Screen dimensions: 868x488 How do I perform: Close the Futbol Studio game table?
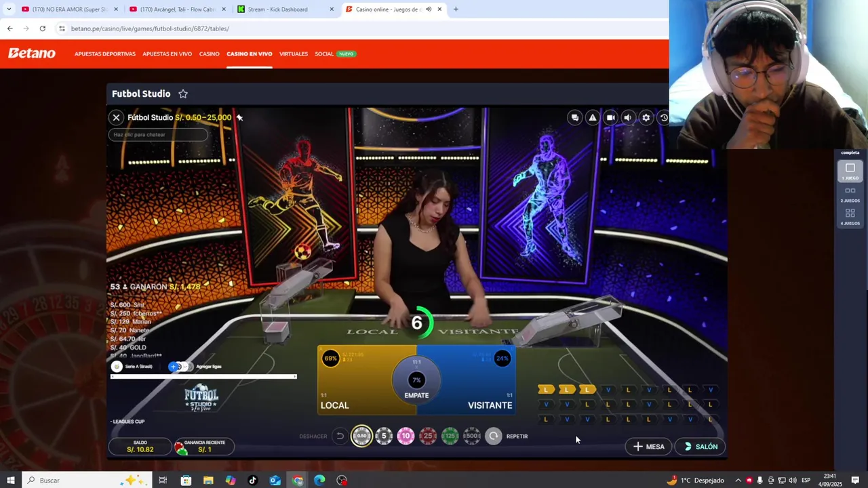tap(116, 117)
